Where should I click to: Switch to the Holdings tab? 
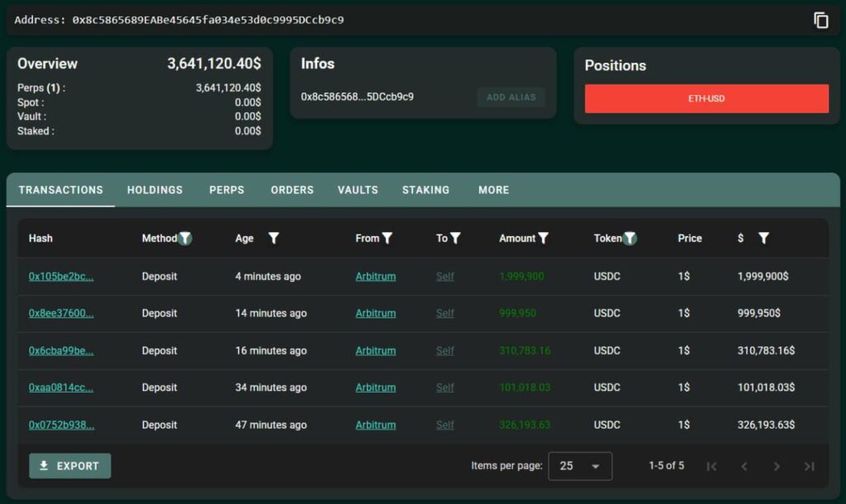(x=154, y=190)
